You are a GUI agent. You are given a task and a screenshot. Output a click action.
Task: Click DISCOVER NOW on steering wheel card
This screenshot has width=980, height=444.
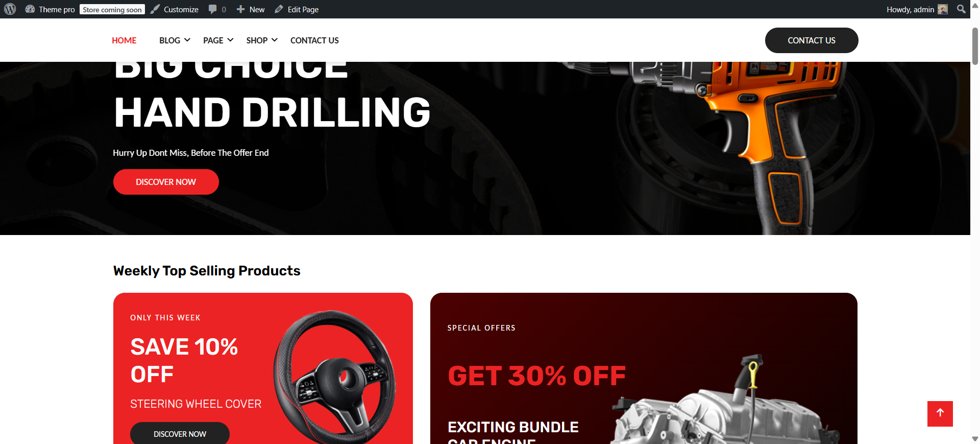tap(180, 434)
